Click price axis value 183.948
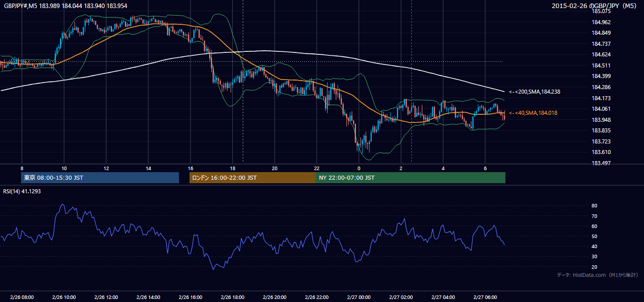Image resolution: width=644 pixels, height=302 pixels. point(601,120)
